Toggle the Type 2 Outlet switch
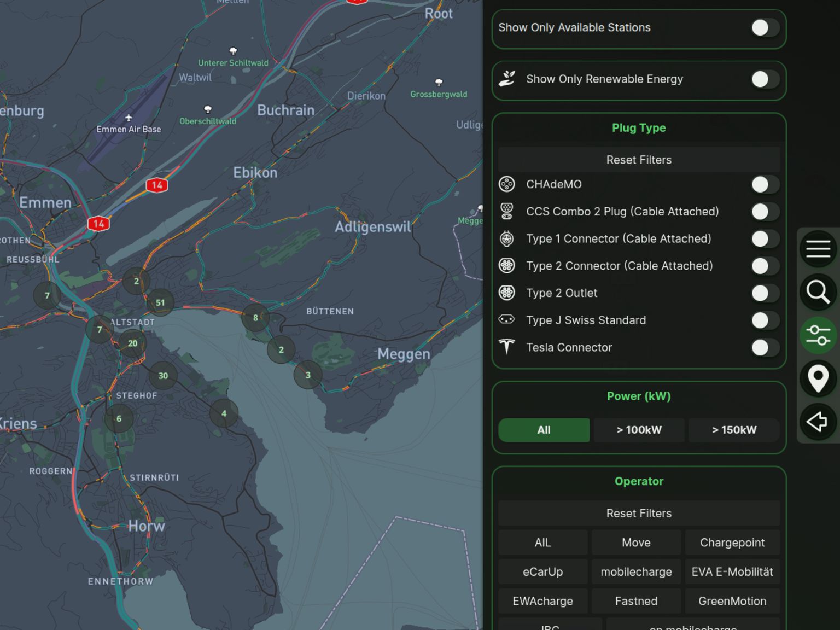This screenshot has width=840, height=630. coord(765,293)
